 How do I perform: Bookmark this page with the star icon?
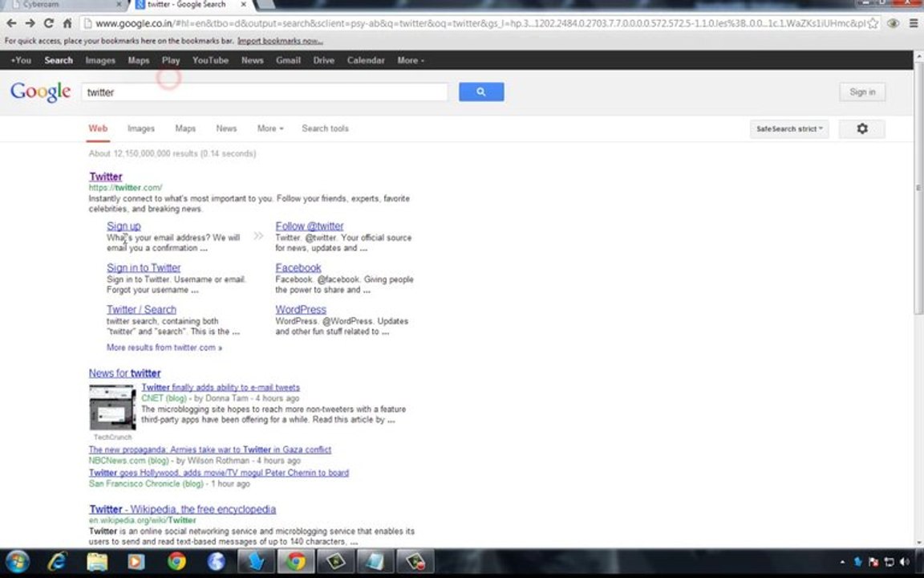[873, 23]
